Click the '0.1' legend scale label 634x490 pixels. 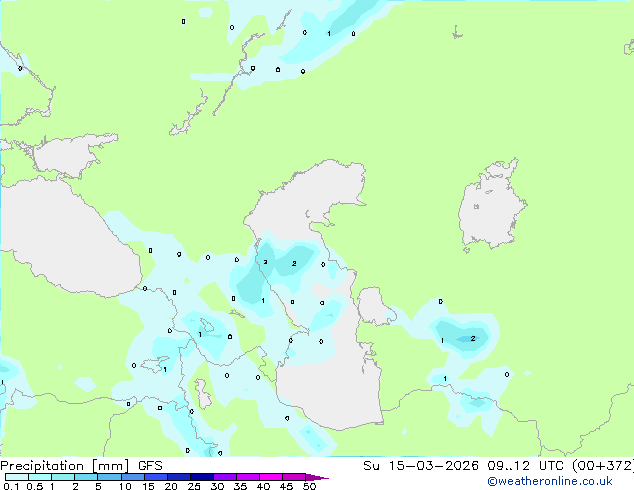(x=11, y=486)
